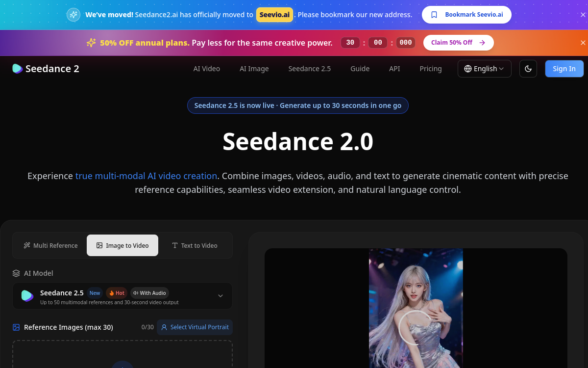Screen dimensions: 588x368
Task: Click the Seedance 2.0 headline
Action: [298, 141]
